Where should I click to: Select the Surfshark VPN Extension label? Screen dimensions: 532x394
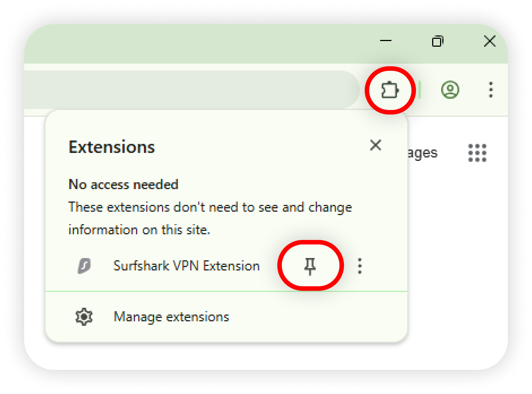click(187, 266)
